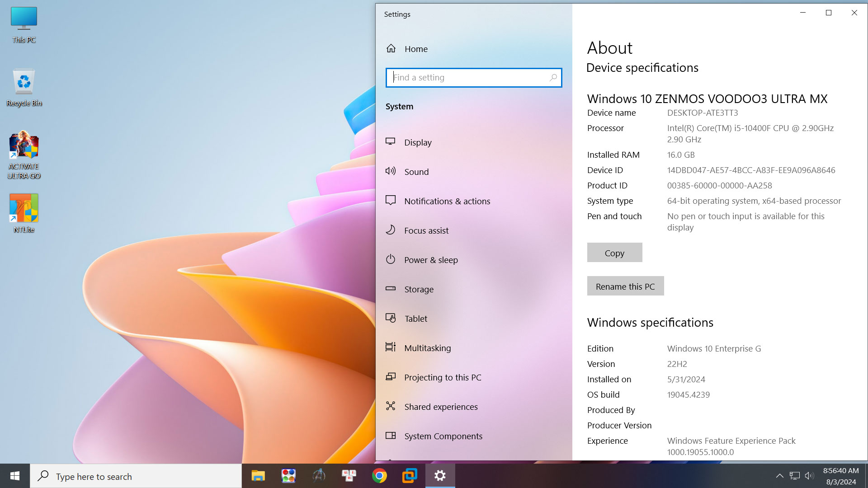Open the Home icon in Settings

pyautogui.click(x=391, y=48)
